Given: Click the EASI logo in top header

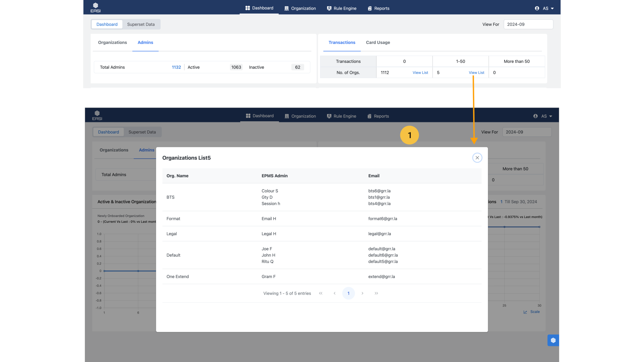Looking at the screenshot, I should 95,7.
